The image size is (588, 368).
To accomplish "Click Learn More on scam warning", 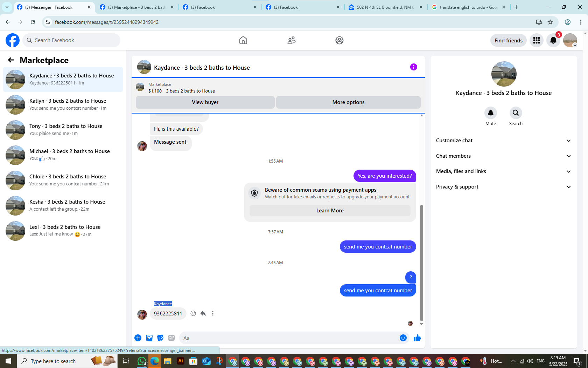I will click(330, 211).
